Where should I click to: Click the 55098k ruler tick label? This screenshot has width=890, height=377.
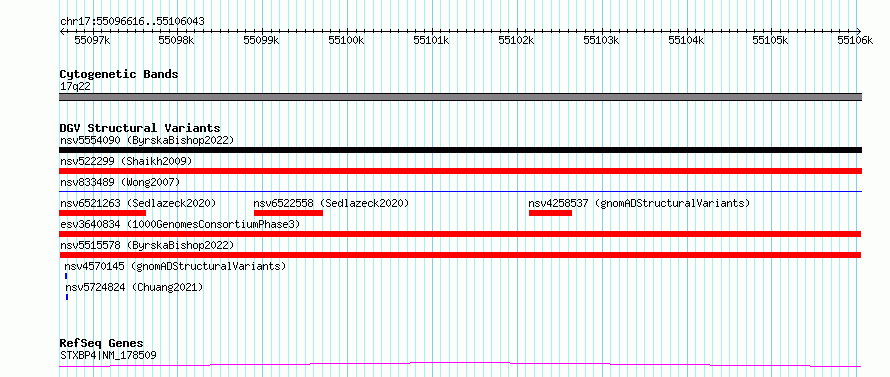coord(177,40)
